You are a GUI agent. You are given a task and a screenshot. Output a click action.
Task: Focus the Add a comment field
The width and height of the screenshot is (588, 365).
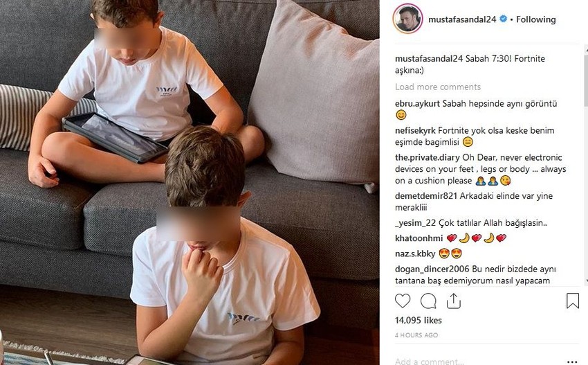point(476,362)
